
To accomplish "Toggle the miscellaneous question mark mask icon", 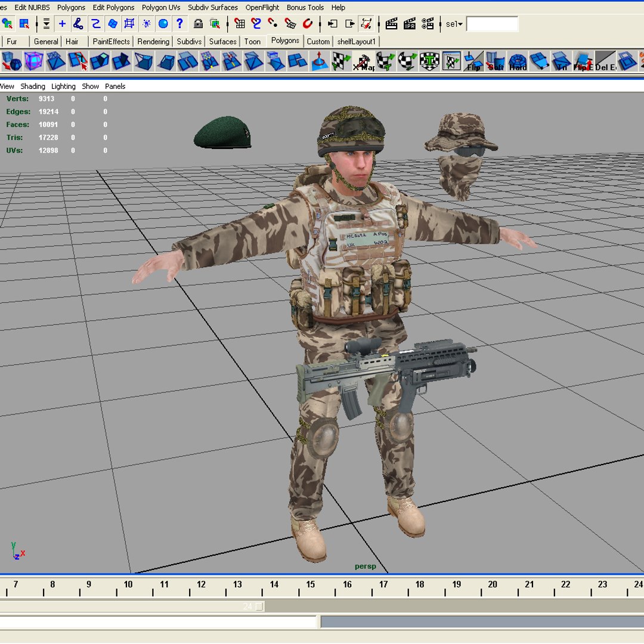I will pos(179,24).
